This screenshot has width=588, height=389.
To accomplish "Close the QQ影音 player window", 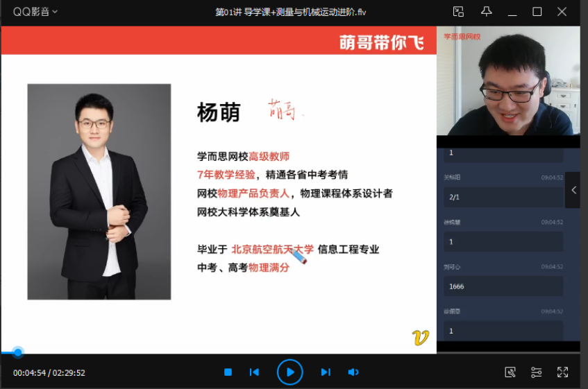I will point(562,12).
